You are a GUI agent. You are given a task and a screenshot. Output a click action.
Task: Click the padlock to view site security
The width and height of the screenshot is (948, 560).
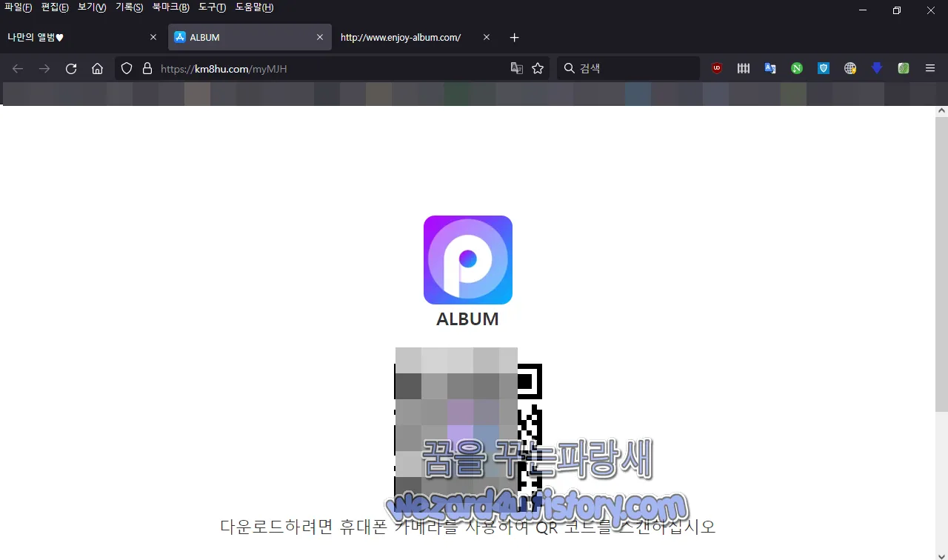(145, 68)
